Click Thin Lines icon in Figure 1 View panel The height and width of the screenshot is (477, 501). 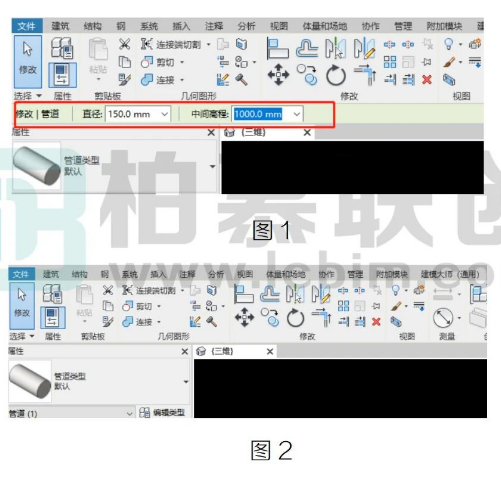tap(475, 62)
